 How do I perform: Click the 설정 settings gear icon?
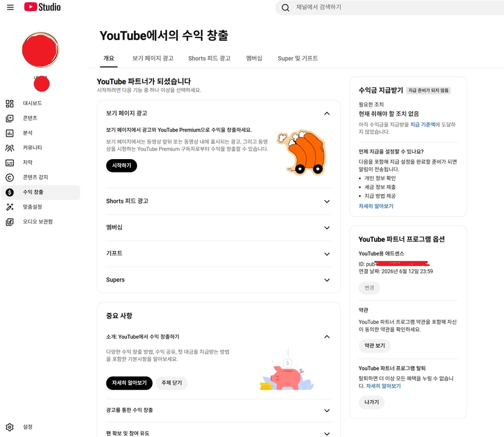(x=10, y=427)
